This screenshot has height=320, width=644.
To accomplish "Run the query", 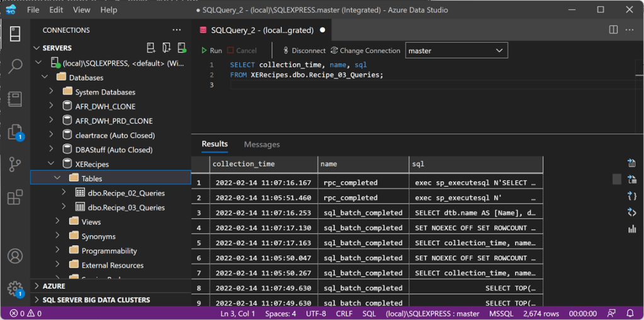I will [212, 51].
